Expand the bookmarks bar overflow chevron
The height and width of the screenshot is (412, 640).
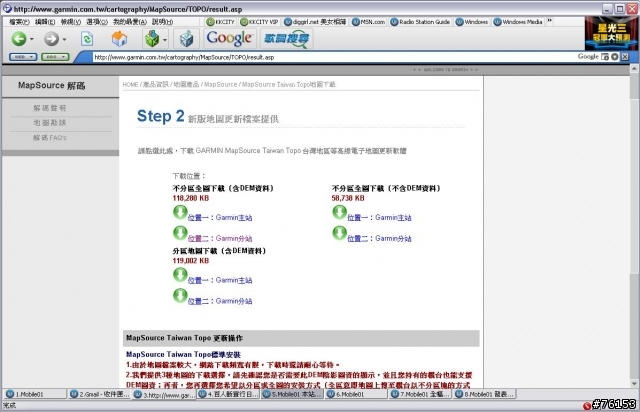tap(549, 21)
